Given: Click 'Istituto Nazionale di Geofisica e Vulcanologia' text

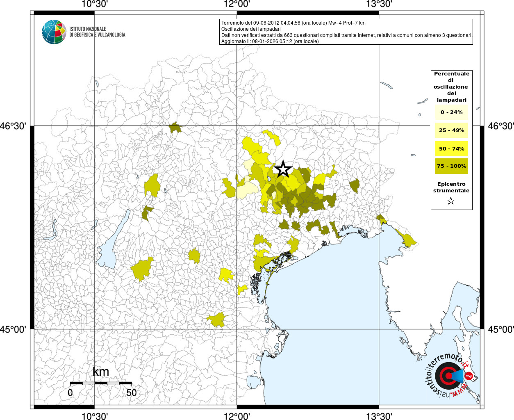Looking at the screenshot, I should [97, 32].
